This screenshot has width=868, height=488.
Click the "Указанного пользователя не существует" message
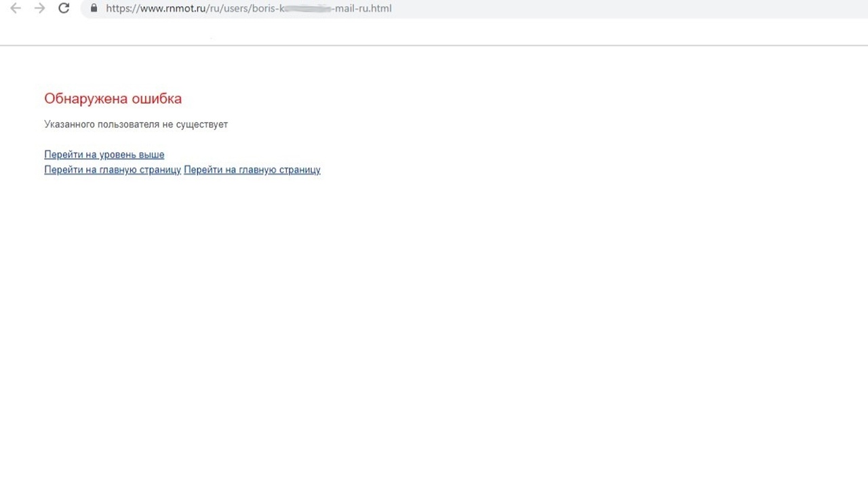(x=136, y=125)
